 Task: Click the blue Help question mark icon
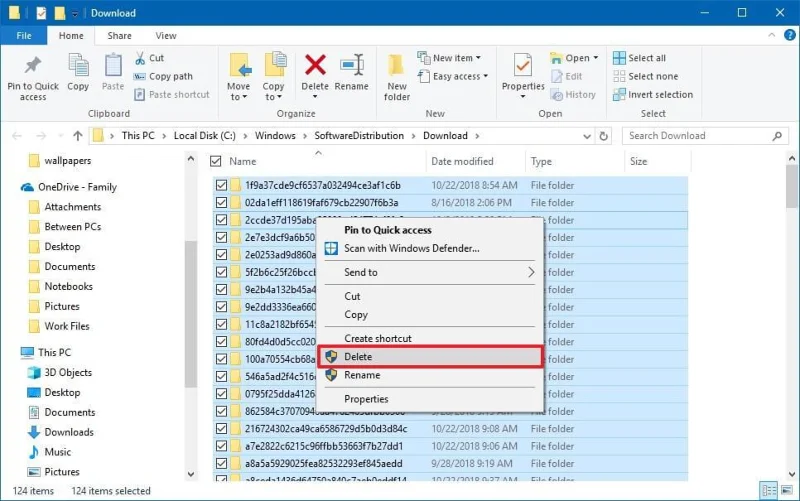pos(790,35)
